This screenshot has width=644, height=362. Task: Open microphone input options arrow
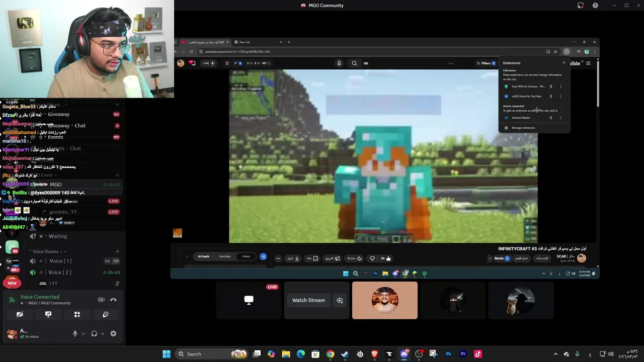(x=84, y=333)
